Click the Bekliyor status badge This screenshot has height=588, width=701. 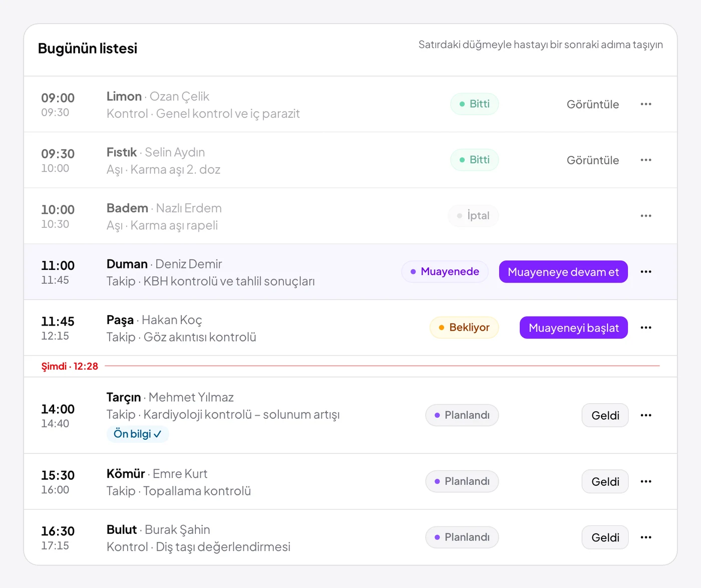click(464, 328)
